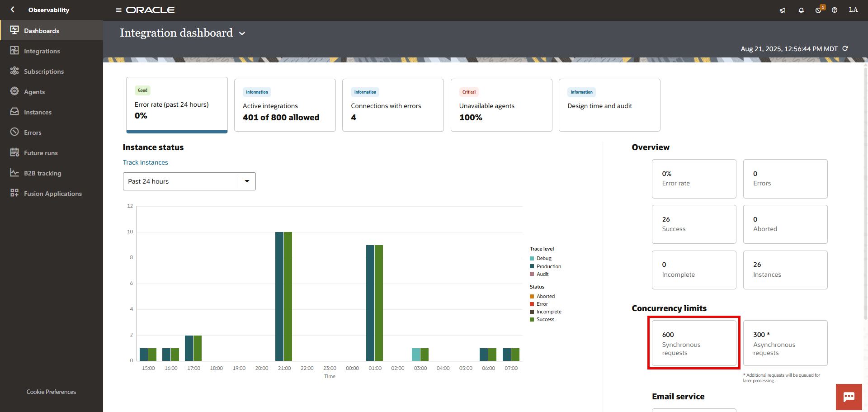Open the LA user account menu
The height and width of the screenshot is (412, 868).
(x=853, y=9)
